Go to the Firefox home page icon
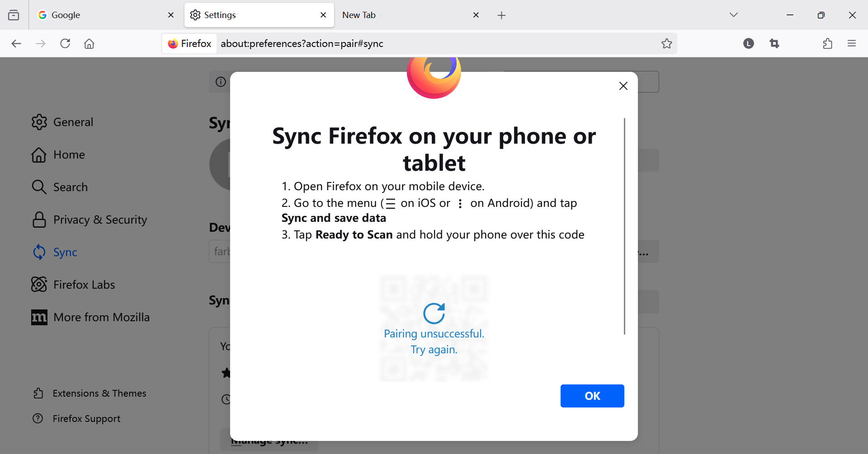Screen dimensions: 868x454 click(89, 43)
